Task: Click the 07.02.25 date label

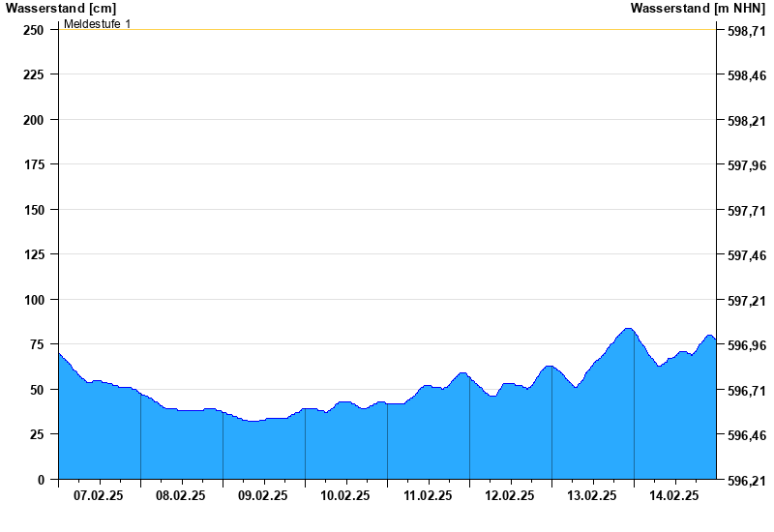Action: click(x=99, y=495)
